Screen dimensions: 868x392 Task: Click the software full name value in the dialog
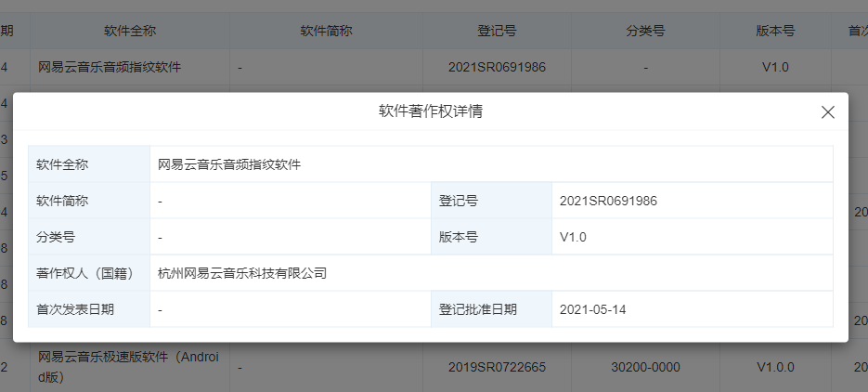(229, 165)
